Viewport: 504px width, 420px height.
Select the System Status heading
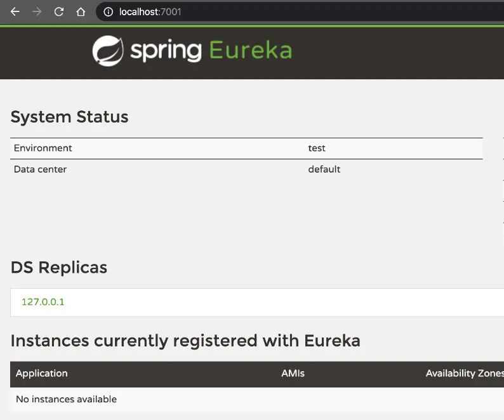point(69,117)
